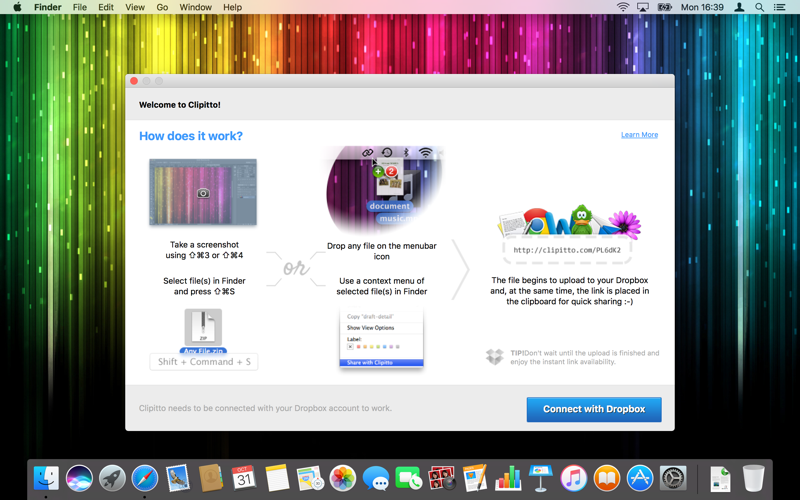The height and width of the screenshot is (500, 800).
Task: Open Mail stamp icon in Dock
Action: click(178, 479)
